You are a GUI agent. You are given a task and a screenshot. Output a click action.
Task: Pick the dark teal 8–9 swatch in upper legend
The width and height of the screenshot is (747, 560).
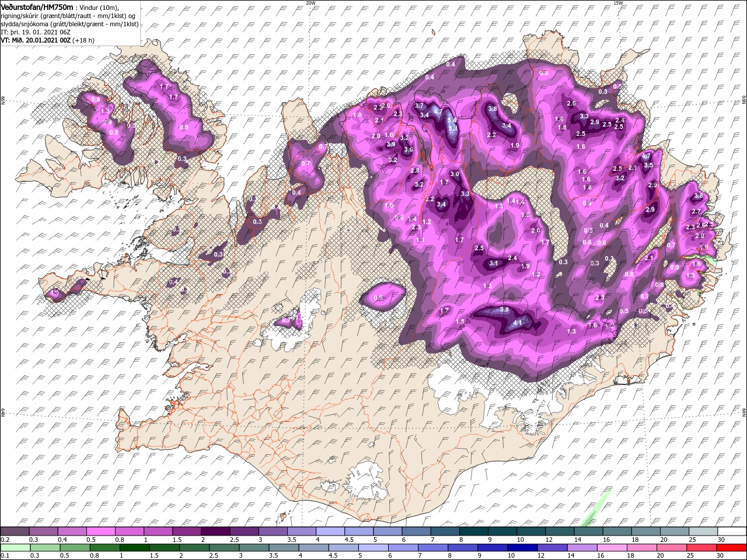[x=474, y=531]
